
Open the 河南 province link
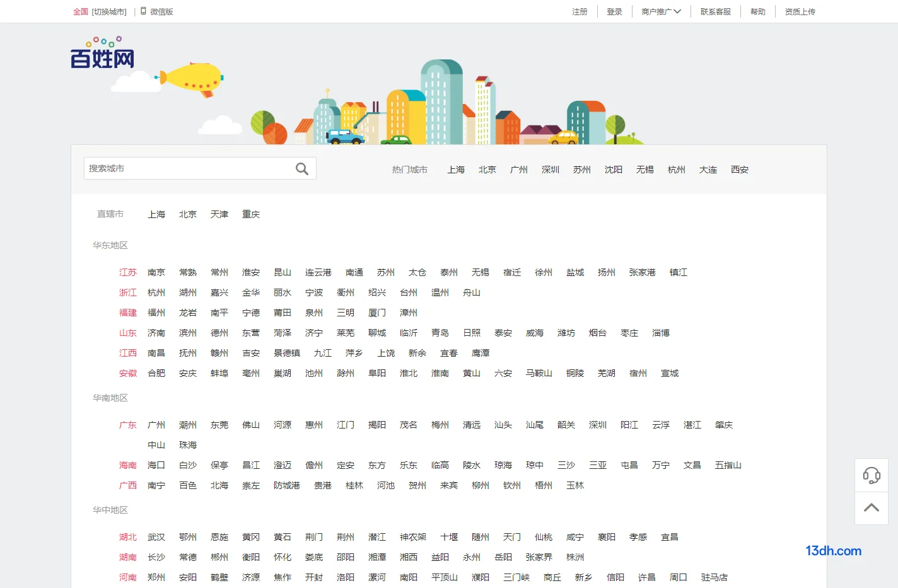pos(128,577)
